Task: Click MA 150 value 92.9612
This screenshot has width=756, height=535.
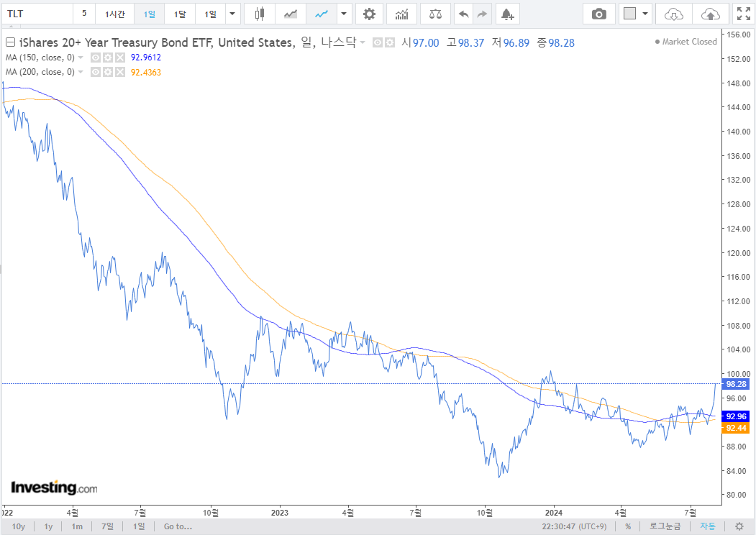Action: (146, 58)
